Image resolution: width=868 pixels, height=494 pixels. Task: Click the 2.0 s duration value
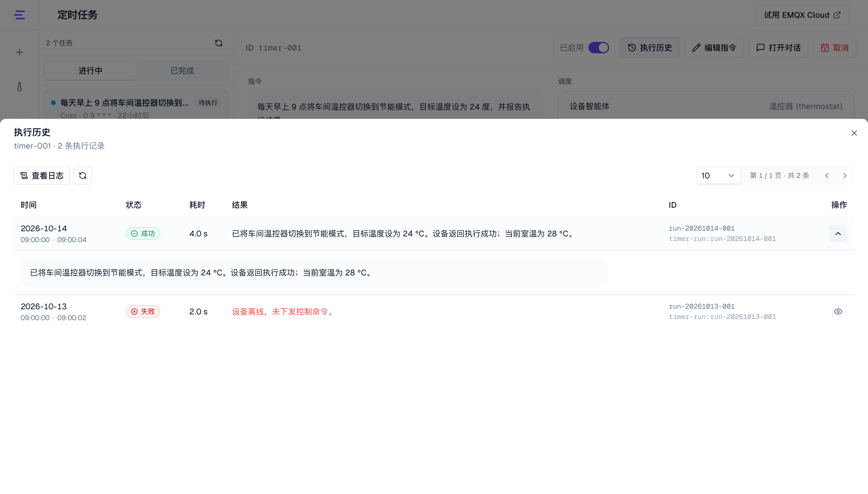point(198,312)
